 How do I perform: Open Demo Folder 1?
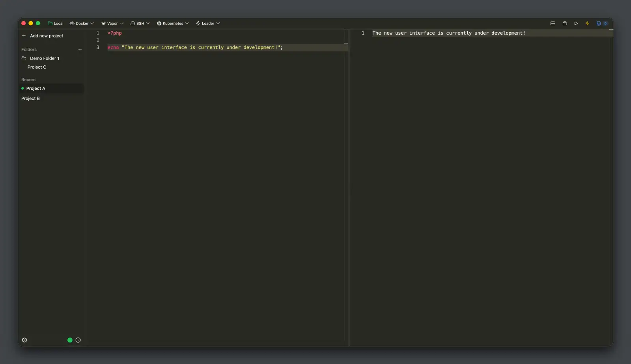41,58
